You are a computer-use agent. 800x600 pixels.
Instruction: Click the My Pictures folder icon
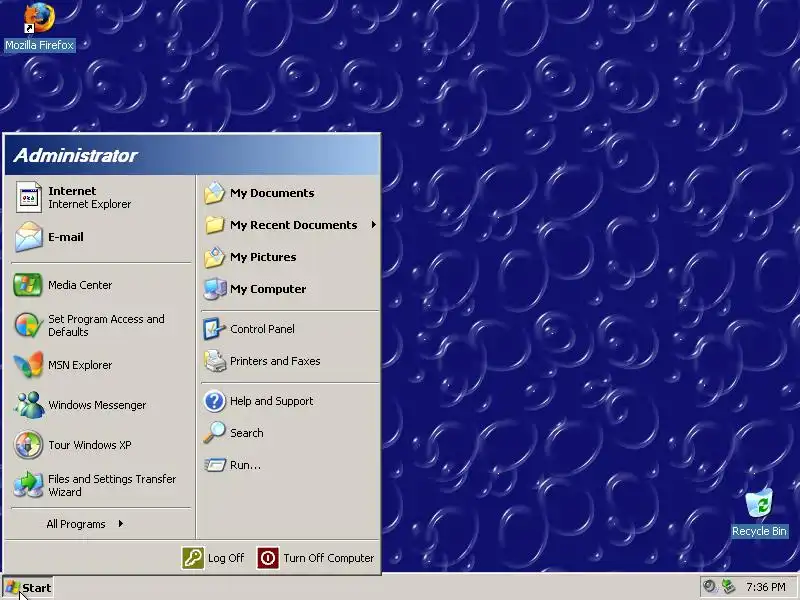coord(214,257)
